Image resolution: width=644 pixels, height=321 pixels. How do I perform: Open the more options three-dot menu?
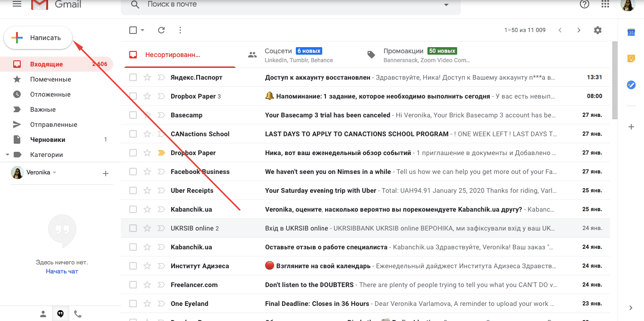(x=180, y=30)
